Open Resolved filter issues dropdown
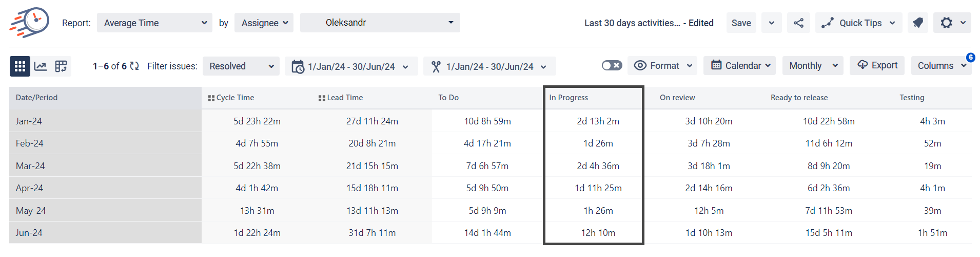The image size is (980, 257). [241, 66]
